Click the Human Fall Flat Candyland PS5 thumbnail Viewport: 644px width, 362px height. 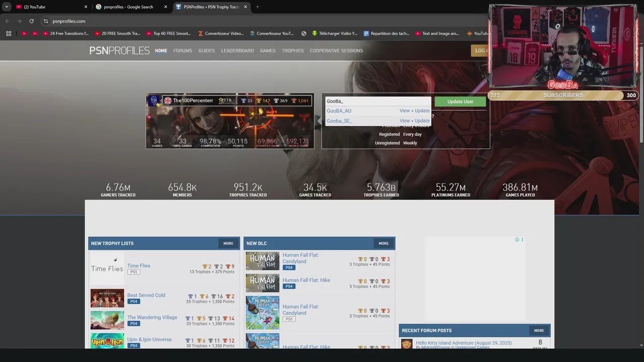coord(262,313)
